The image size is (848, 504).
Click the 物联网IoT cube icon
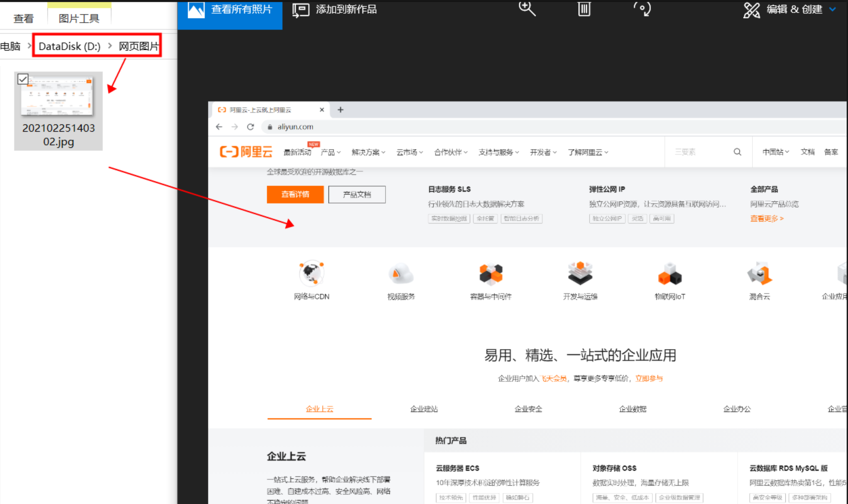670,274
